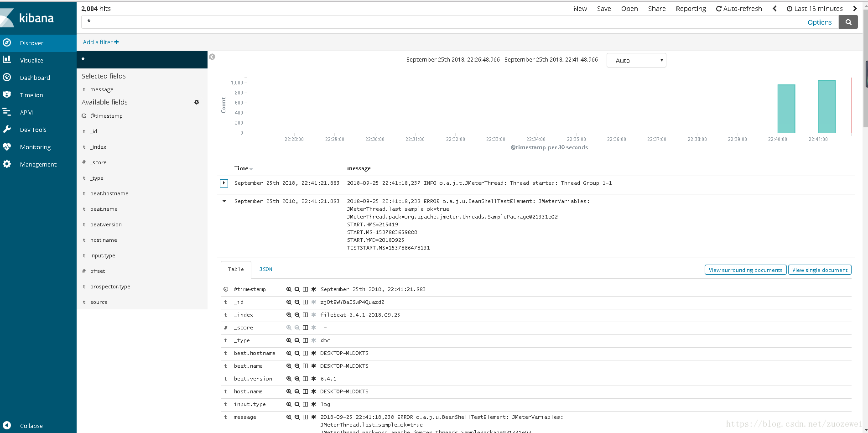Open field filter settings gear in Available fields

(x=197, y=102)
